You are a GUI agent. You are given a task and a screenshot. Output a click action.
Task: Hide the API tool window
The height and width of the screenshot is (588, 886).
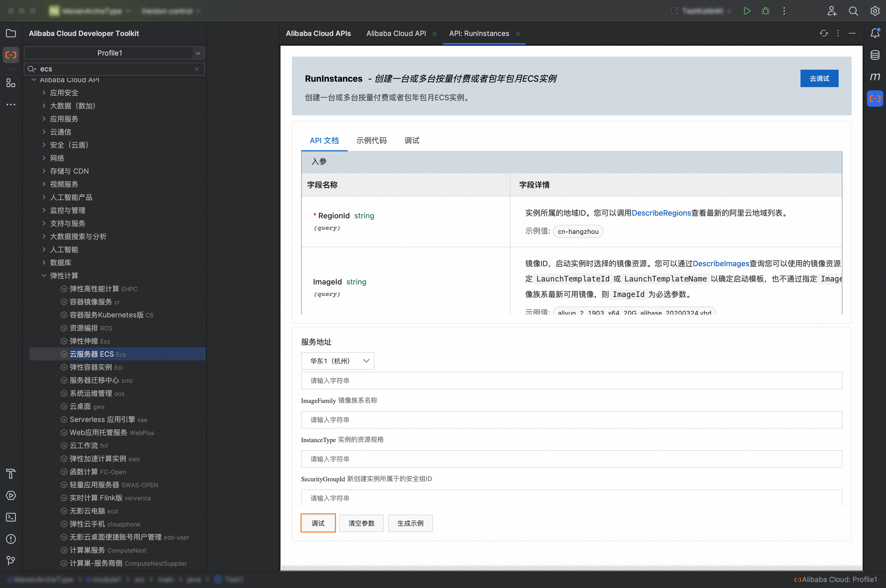pos(852,33)
